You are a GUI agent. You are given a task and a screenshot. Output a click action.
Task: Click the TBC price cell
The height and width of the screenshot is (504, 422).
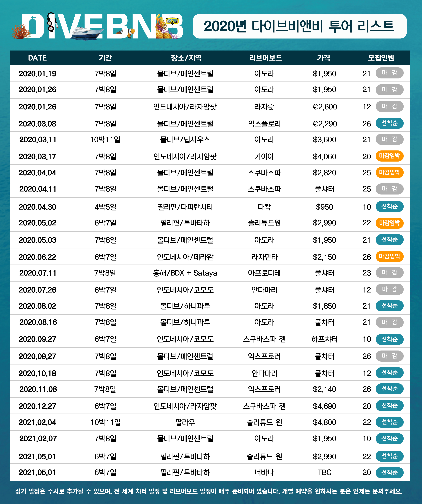324,472
